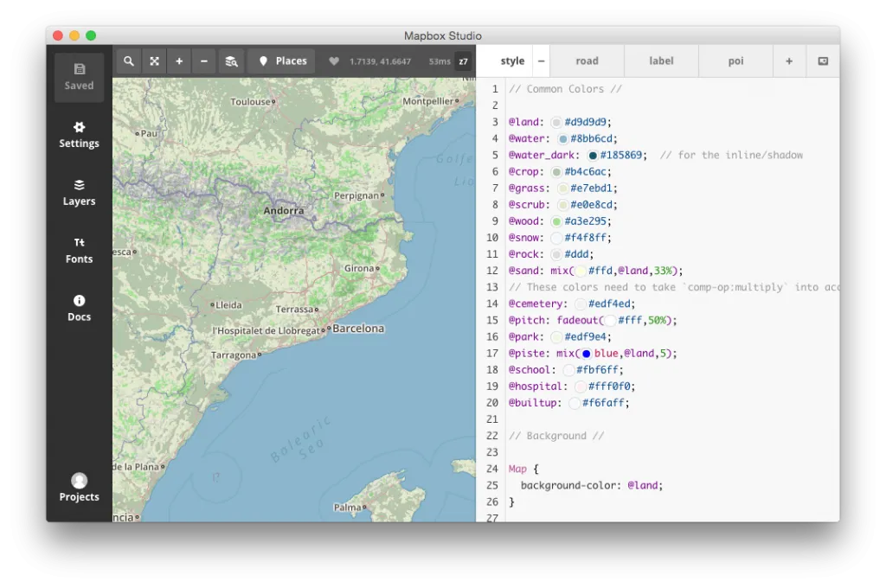
Task: Zoom in with the plus map button
Action: 179,61
